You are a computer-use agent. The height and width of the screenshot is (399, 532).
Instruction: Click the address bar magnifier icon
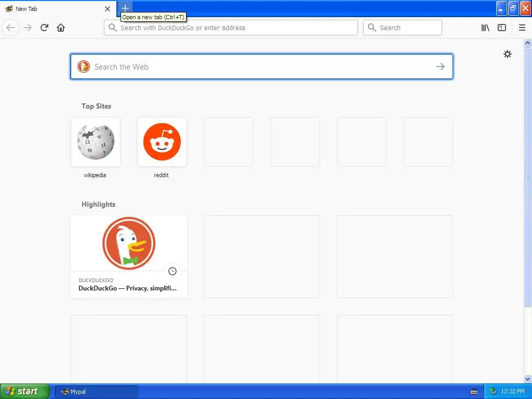click(112, 28)
